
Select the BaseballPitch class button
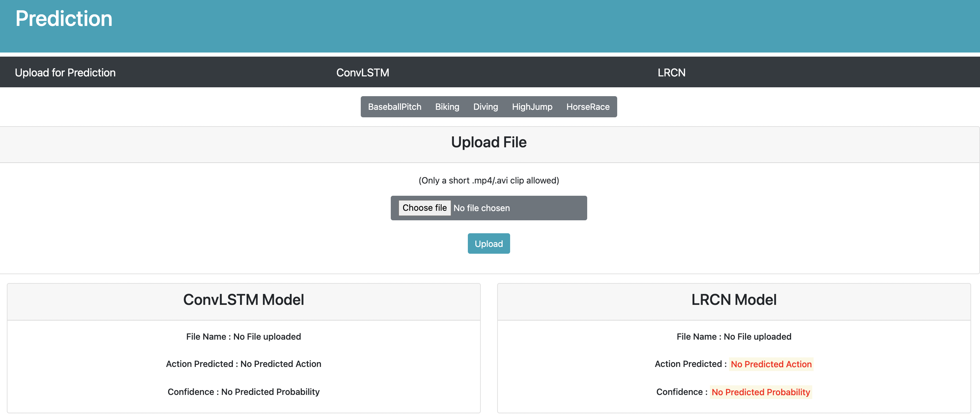coord(394,107)
